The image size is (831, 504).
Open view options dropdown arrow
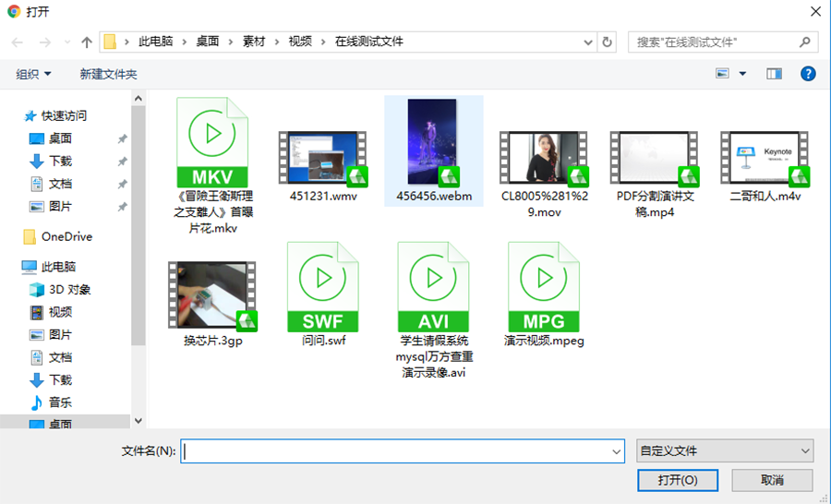742,74
